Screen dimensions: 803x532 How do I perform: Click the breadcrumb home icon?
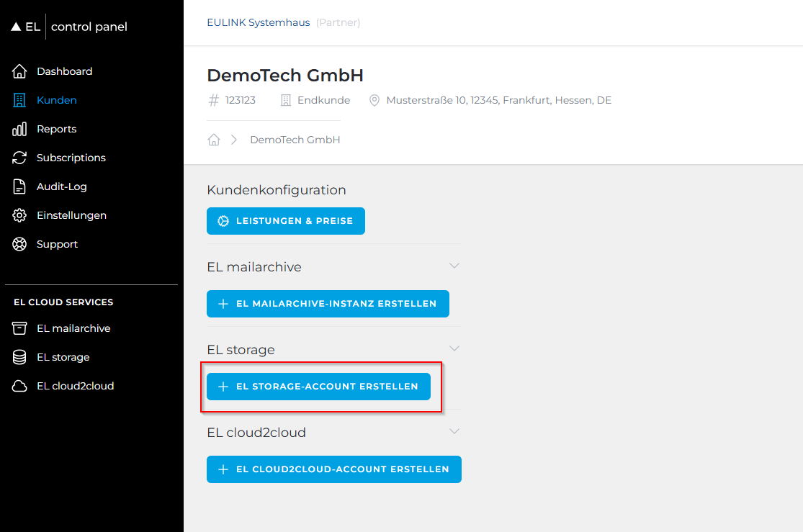tap(214, 140)
